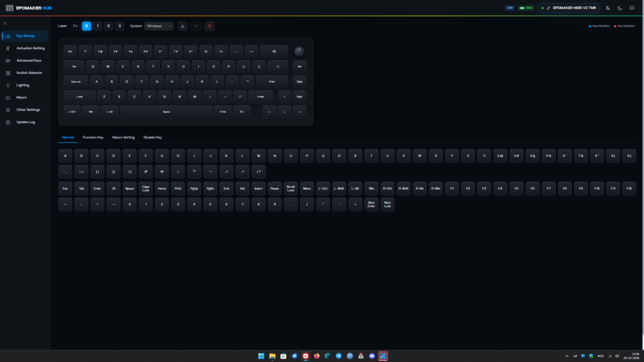644x362 pixels.
Task: Select layer 2
Action: [x=108, y=26]
